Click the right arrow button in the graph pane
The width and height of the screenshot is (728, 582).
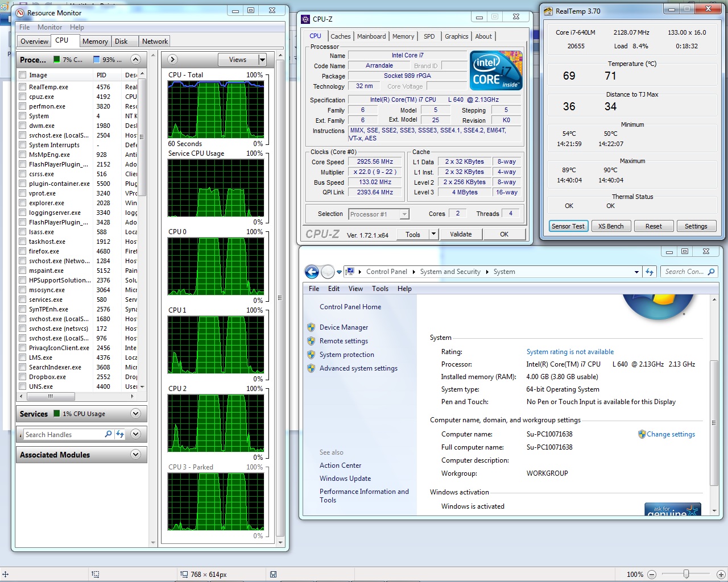click(173, 59)
